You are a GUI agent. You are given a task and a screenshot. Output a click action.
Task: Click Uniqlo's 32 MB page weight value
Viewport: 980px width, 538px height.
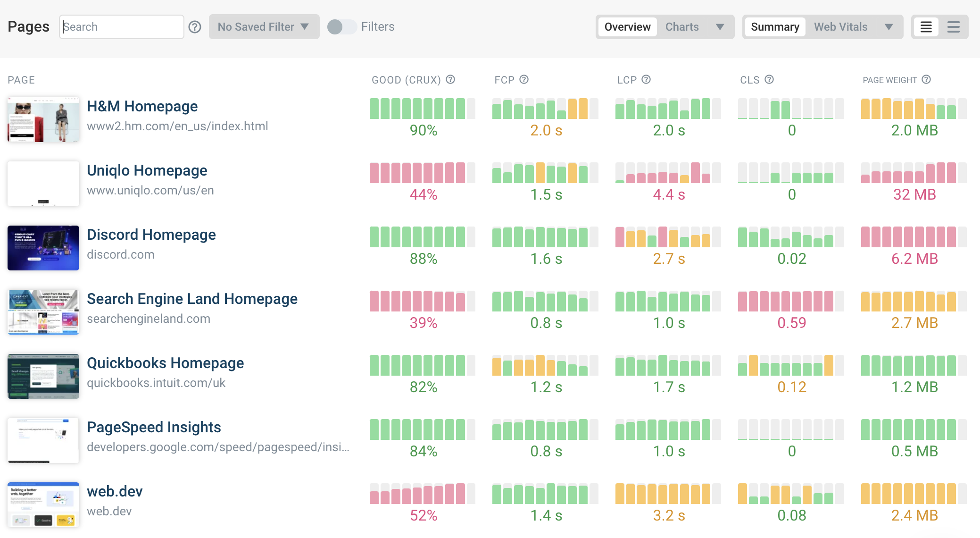tap(914, 194)
